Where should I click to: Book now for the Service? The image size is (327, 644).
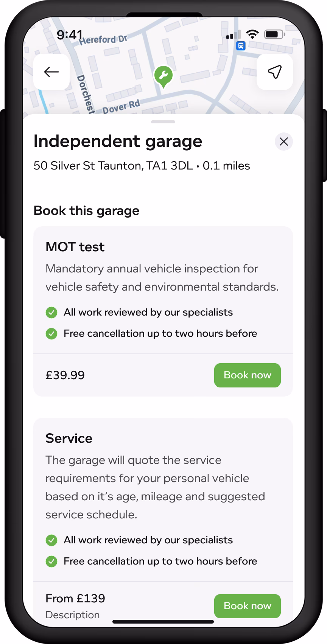(247, 606)
